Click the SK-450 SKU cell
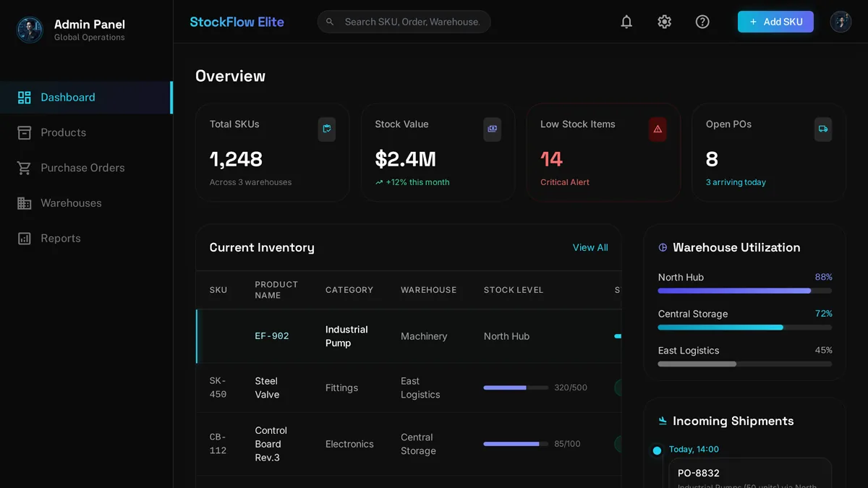This screenshot has height=488, width=868. pyautogui.click(x=218, y=388)
